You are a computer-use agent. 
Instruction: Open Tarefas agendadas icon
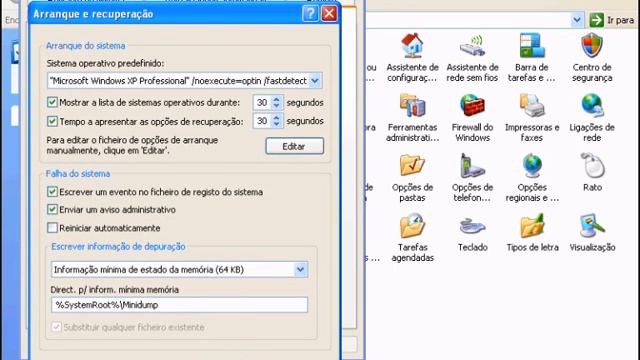coord(412,225)
